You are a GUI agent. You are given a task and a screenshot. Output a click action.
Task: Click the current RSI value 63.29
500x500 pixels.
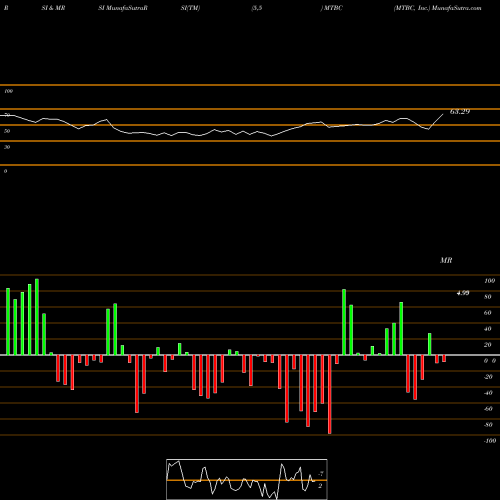460,111
